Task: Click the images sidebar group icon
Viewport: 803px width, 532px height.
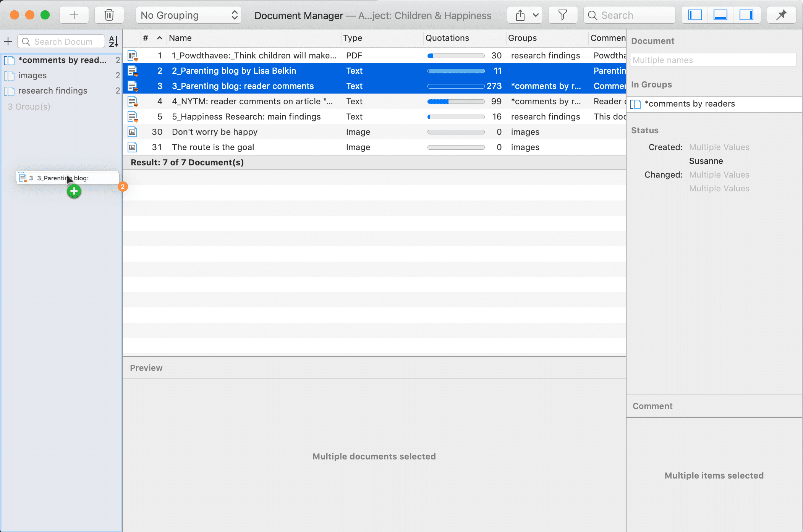Action: 9,76
